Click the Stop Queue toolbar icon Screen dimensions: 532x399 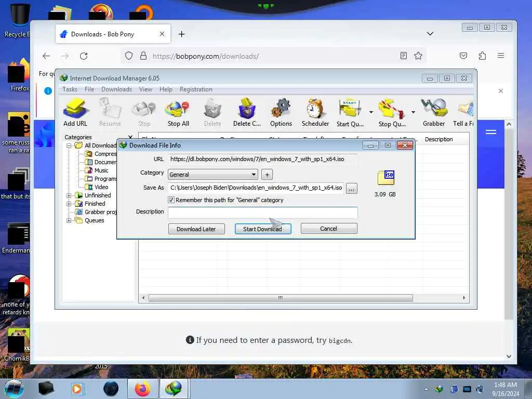(392, 113)
